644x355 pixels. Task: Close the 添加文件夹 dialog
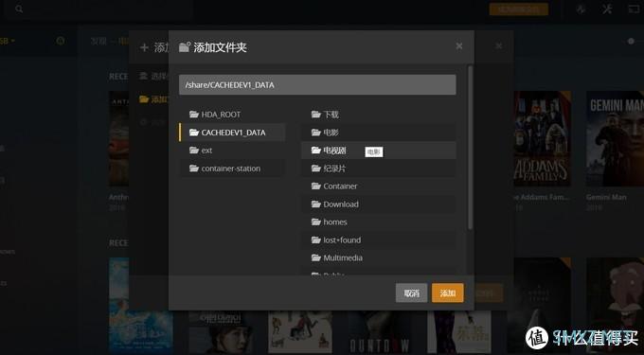pyautogui.click(x=459, y=46)
